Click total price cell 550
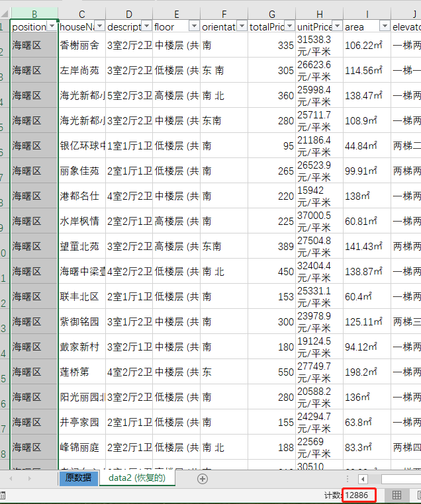 pos(272,372)
